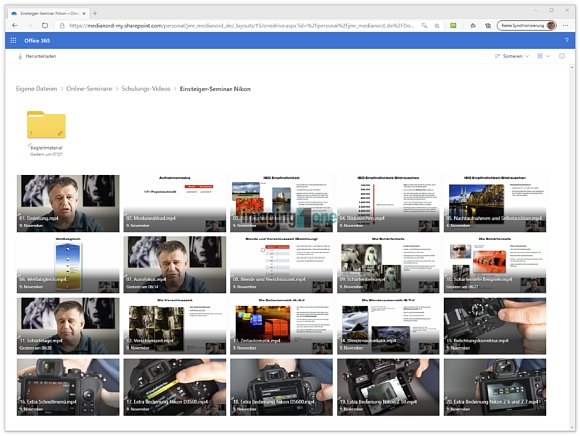Click the Keine Synchronisierung profile button

pos(527,26)
